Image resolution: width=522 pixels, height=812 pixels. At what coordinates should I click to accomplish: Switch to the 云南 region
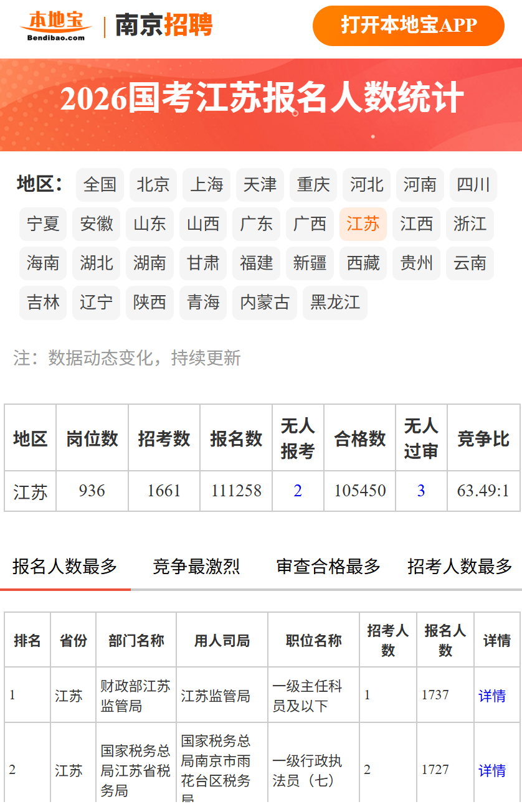[470, 263]
